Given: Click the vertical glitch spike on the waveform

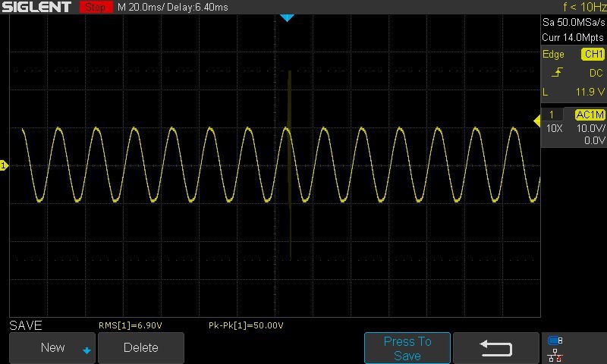Looking at the screenshot, I should 290,165.
